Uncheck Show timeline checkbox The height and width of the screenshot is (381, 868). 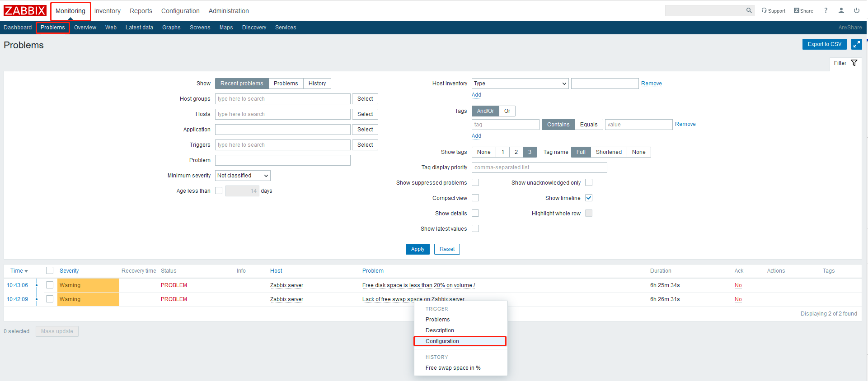589,198
